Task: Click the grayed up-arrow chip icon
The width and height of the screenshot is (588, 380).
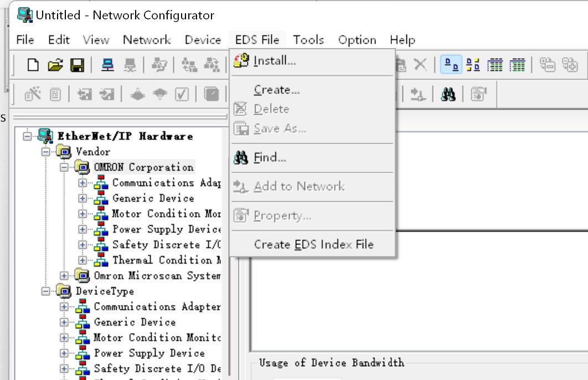Action: 137,94
